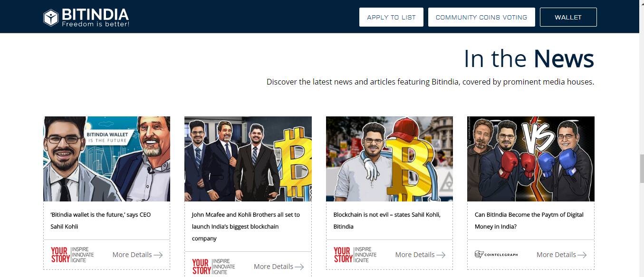
Task: Click the 'Freedom is better!' tagline
Action: pos(96,24)
